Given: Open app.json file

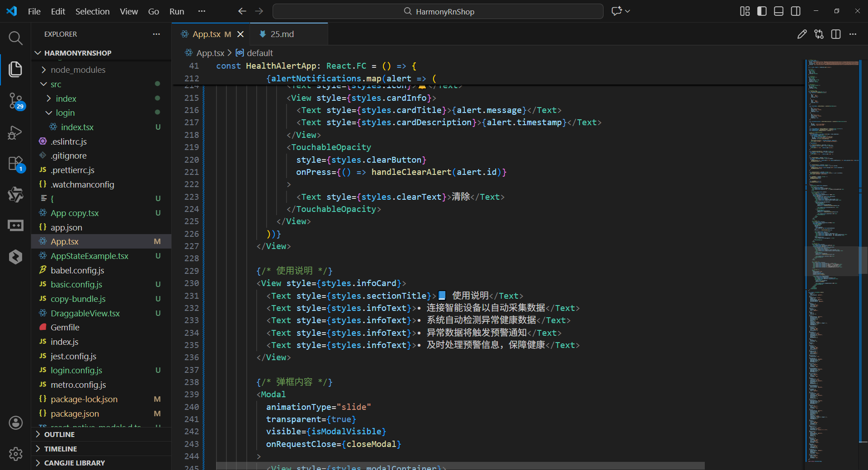Looking at the screenshot, I should click(101, 227).
